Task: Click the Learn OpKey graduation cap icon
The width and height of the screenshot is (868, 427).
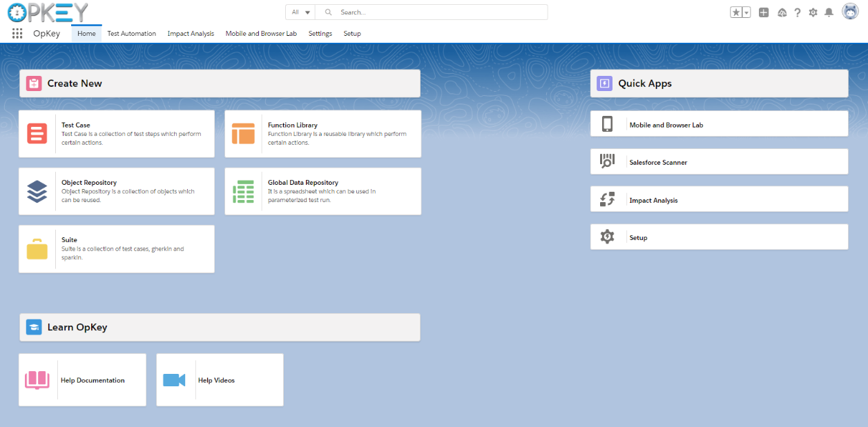Action: [x=34, y=327]
